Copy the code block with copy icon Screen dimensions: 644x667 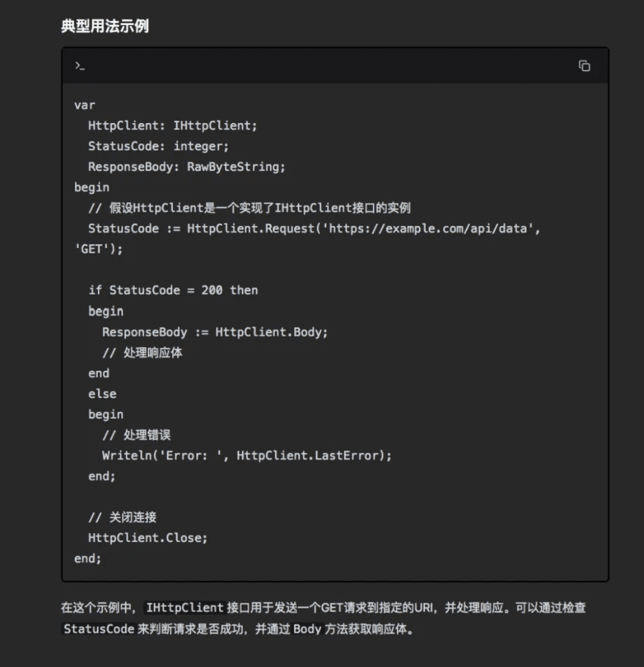click(x=584, y=66)
